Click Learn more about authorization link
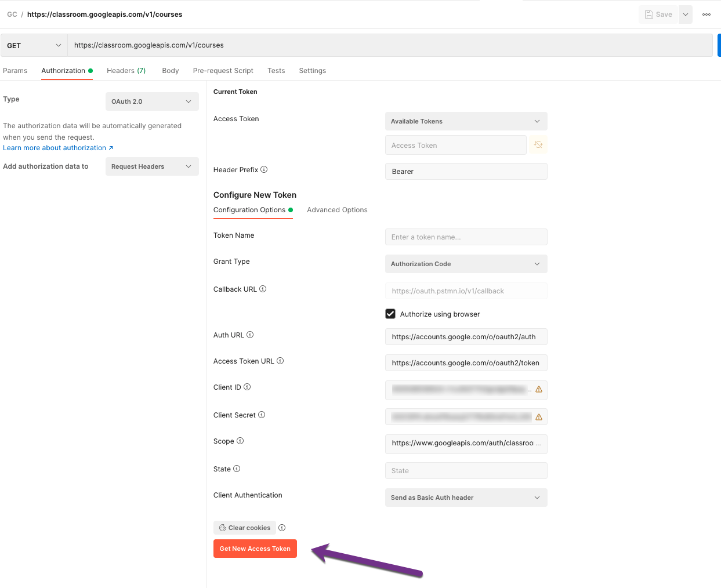The image size is (721, 588). click(x=58, y=148)
